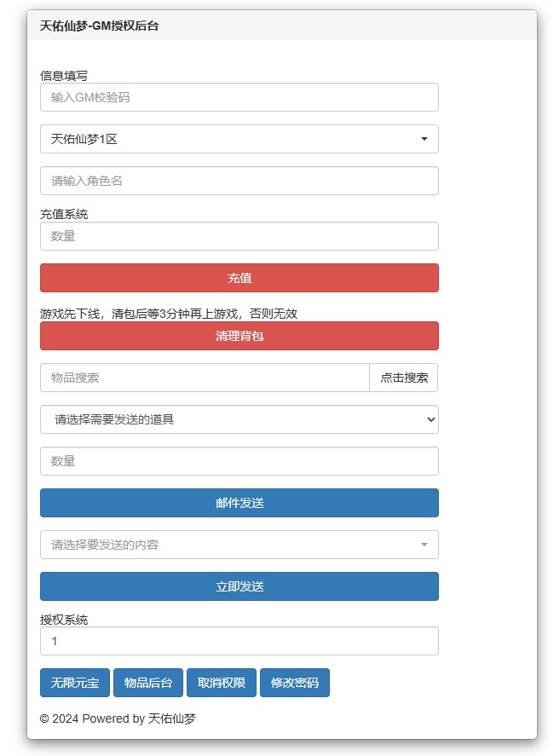The image size is (554, 756).
Task: Expand the 请选择要发送的内容 content dropdown
Action: pyautogui.click(x=239, y=545)
